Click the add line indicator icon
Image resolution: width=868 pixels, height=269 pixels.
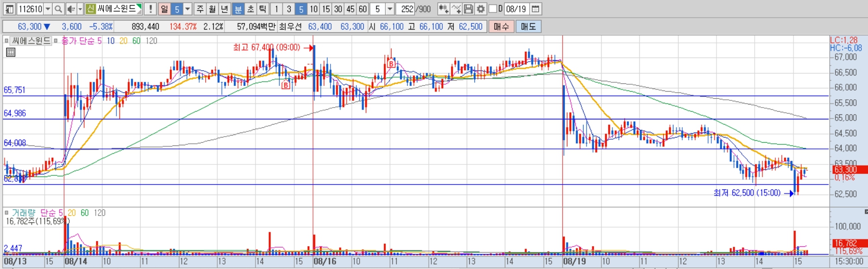click(456, 9)
